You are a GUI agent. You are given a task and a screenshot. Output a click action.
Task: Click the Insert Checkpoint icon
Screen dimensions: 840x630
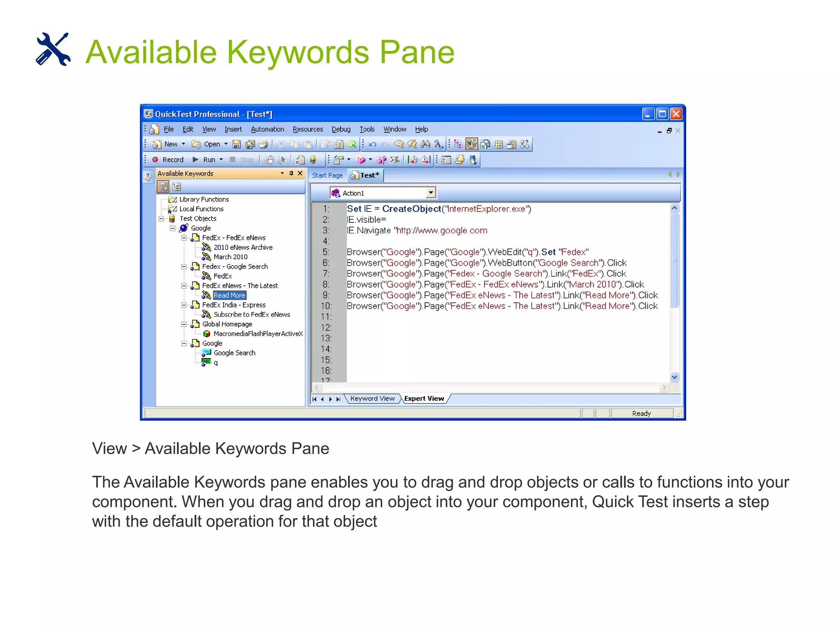(x=339, y=160)
